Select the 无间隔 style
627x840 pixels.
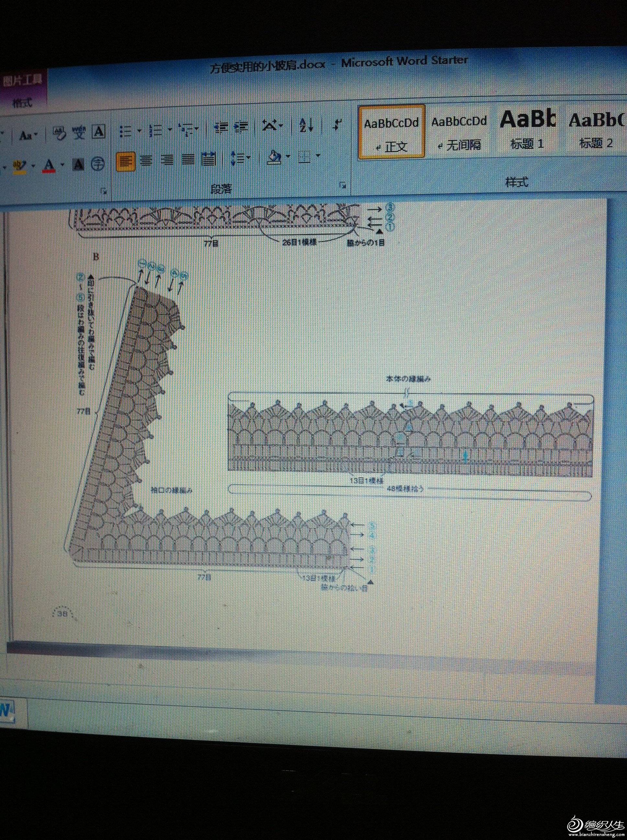tap(459, 132)
